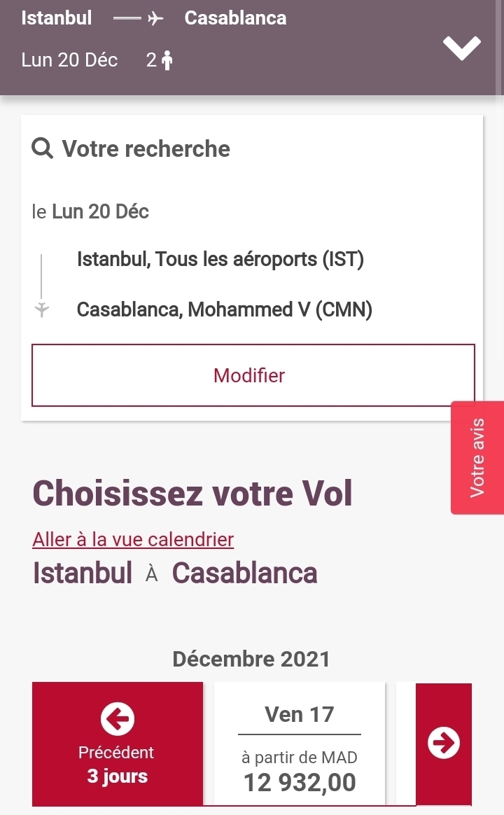The height and width of the screenshot is (815, 504).
Task: Click the Lun 20 Déc date in the header bar
Action: (x=69, y=60)
